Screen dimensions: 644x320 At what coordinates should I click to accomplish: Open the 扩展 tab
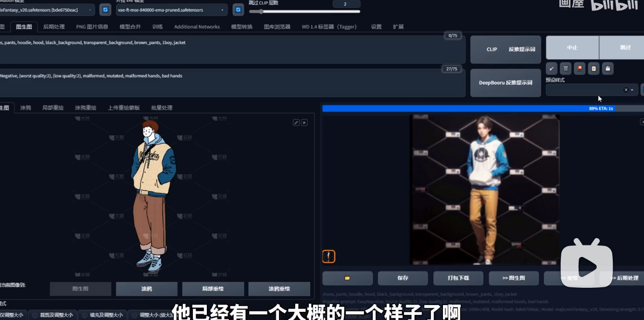398,27
